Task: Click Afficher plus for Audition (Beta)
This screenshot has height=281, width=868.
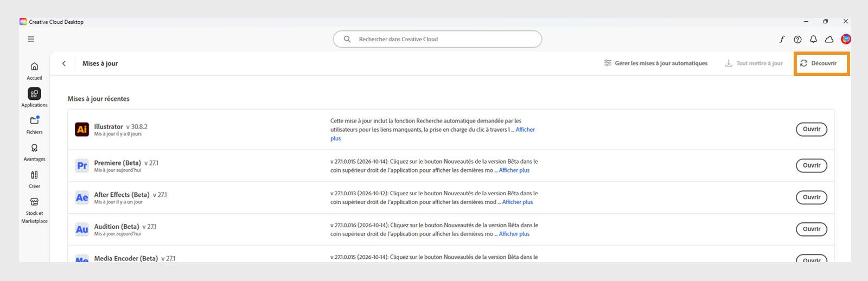Action: [x=514, y=234]
